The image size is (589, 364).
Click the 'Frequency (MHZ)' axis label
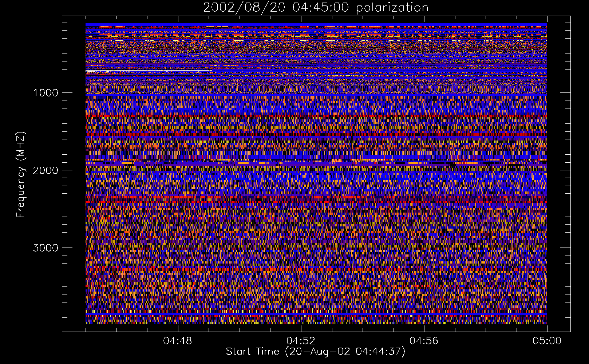(21, 175)
